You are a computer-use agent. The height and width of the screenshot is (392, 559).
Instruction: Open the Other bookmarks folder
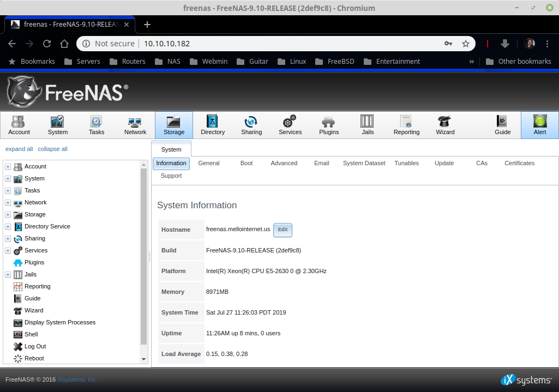518,62
